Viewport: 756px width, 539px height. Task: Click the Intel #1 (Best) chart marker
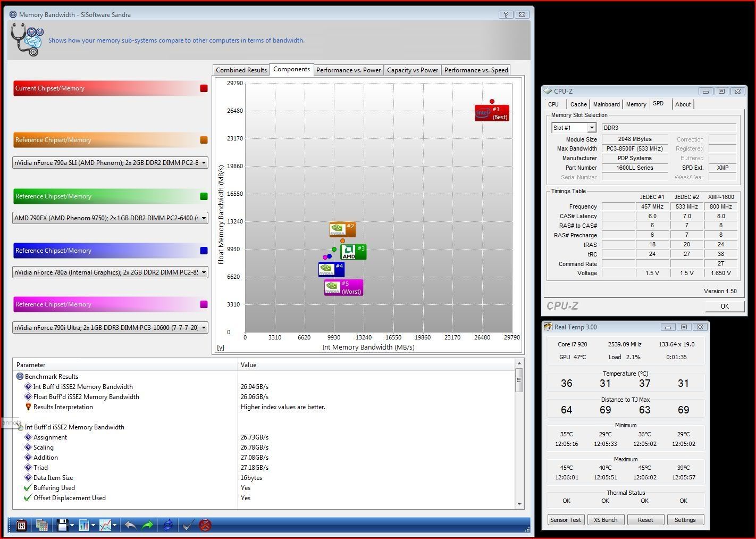click(x=492, y=113)
